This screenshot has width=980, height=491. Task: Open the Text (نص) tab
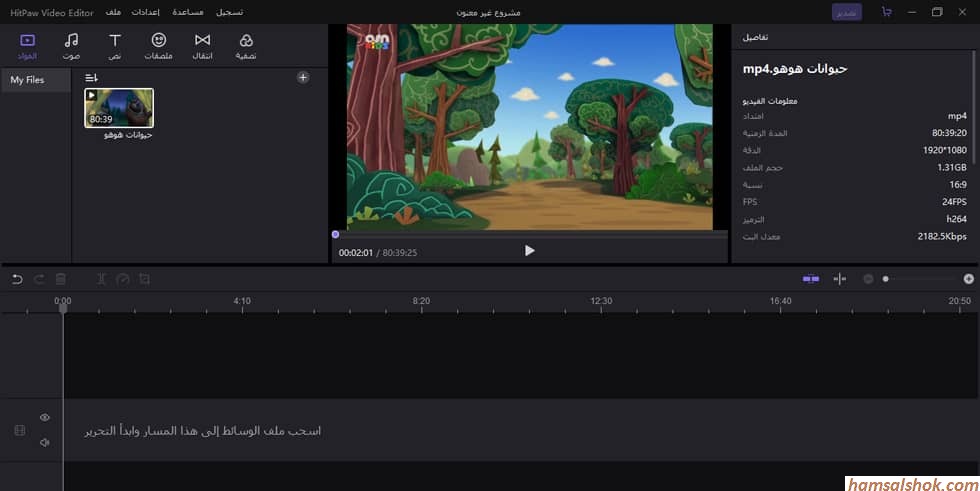click(x=115, y=46)
